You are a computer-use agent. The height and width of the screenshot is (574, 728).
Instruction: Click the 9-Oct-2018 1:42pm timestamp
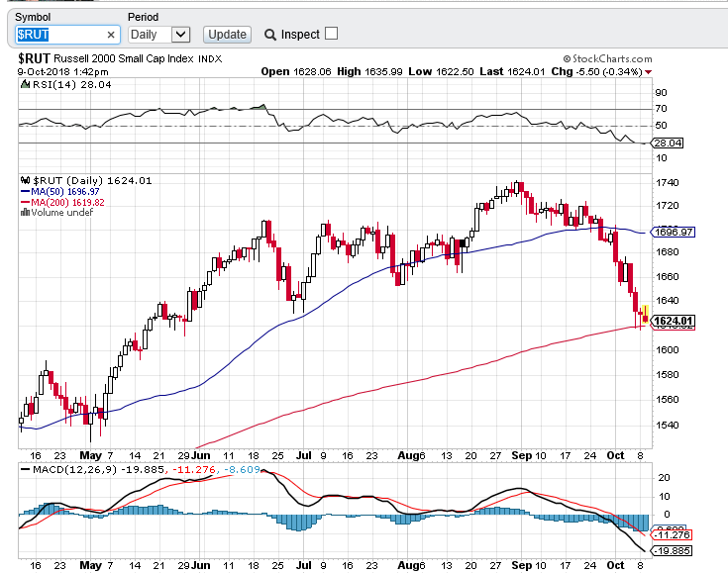point(63,72)
